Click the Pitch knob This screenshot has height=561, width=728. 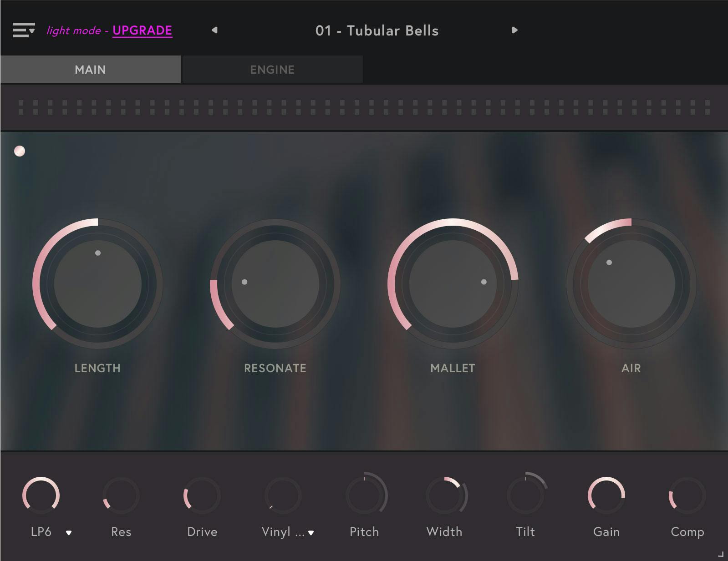(x=364, y=495)
